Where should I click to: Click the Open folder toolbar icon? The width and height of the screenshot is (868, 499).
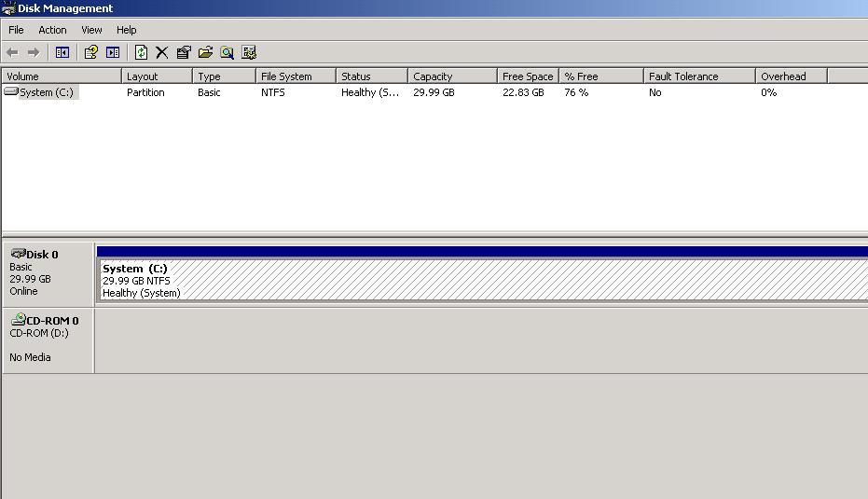[205, 53]
